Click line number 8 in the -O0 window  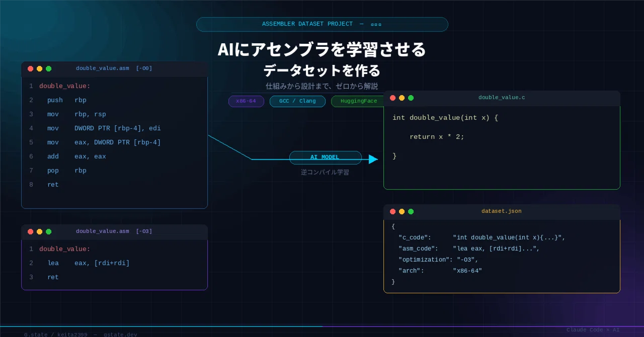tap(31, 185)
